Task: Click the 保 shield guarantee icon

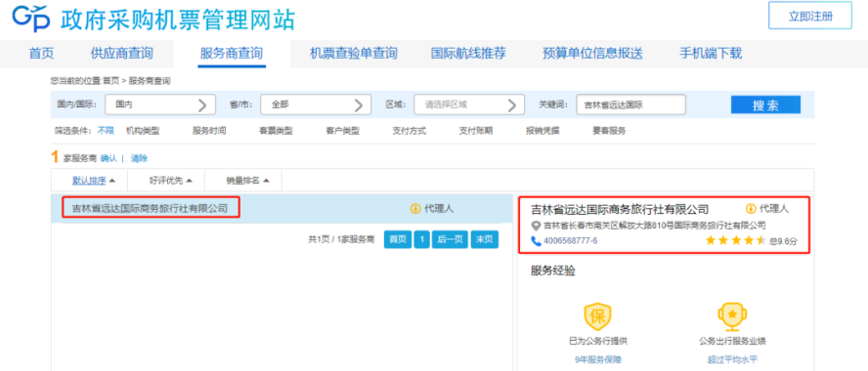Action: point(598,316)
